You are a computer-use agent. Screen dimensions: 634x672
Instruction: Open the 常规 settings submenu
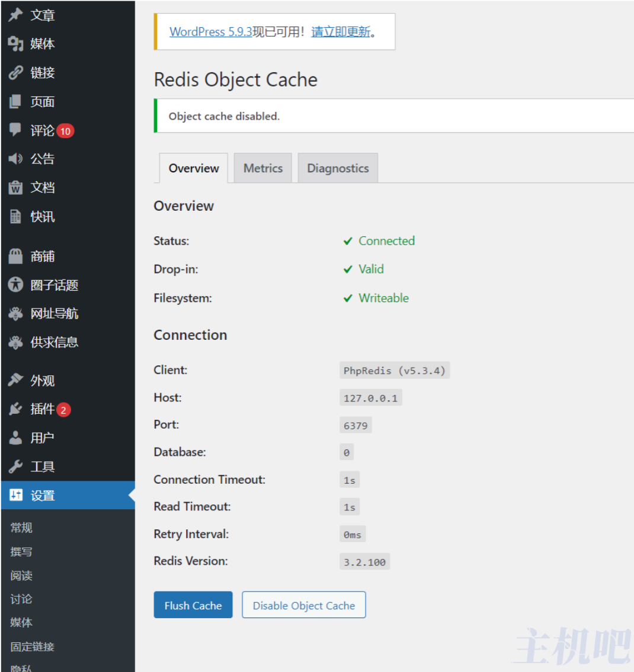coord(21,528)
